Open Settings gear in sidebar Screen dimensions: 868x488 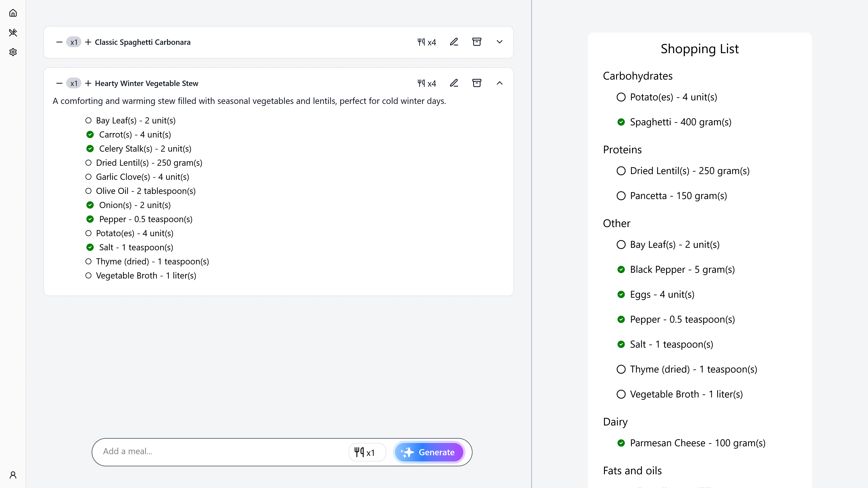[x=13, y=52]
